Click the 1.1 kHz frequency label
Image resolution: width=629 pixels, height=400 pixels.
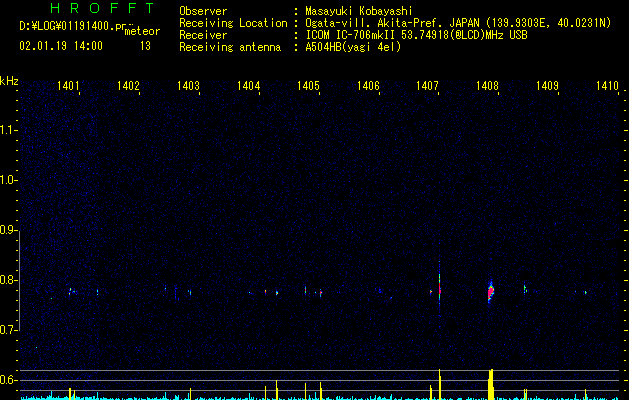coord(8,130)
